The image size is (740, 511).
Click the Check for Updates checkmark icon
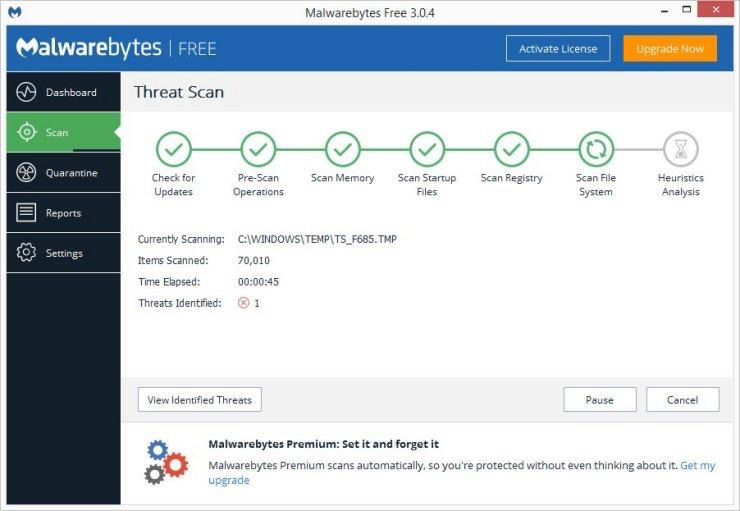[x=173, y=149]
